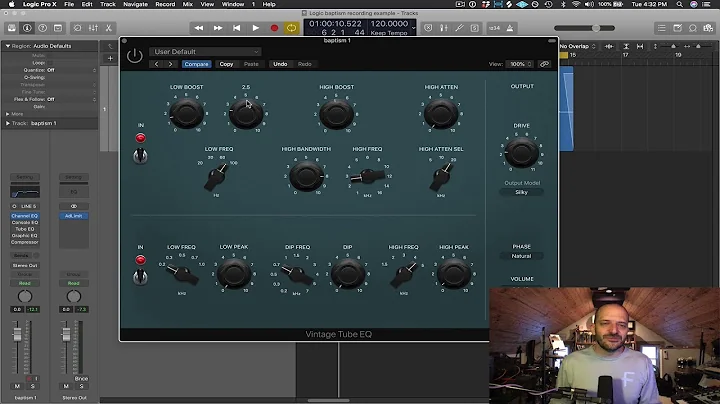Toggle plugin link chain icon
The width and height of the screenshot is (720, 404).
click(x=545, y=64)
